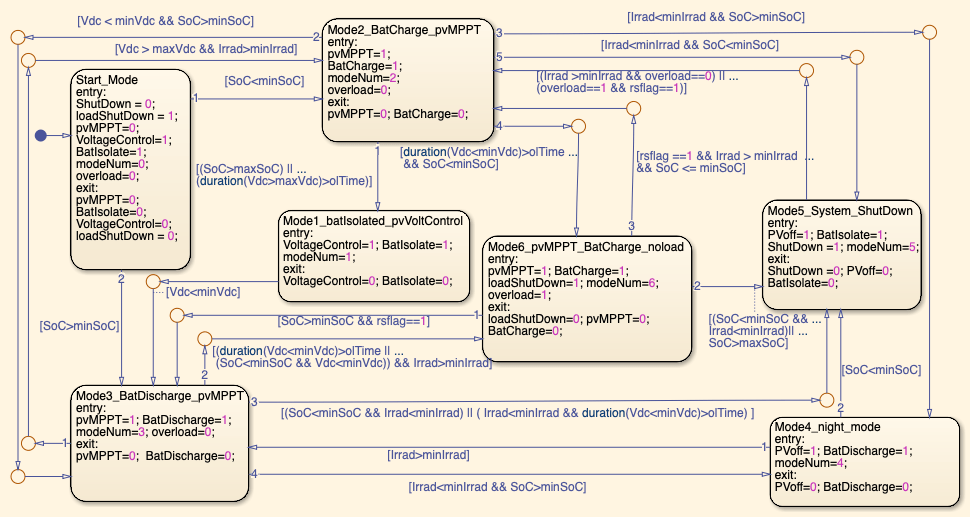
Task: Select the Mode6_pvMPPT_BatCharge_noload state title
Action: coord(586,247)
